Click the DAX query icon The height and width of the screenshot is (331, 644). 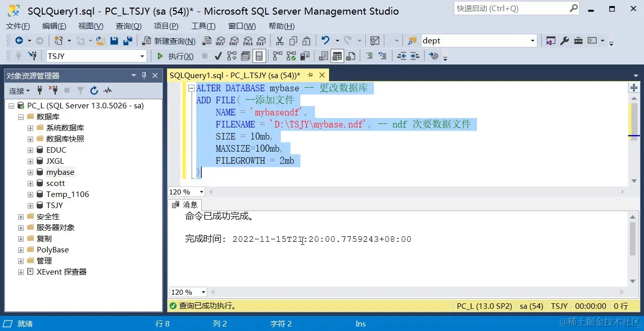click(x=261, y=41)
